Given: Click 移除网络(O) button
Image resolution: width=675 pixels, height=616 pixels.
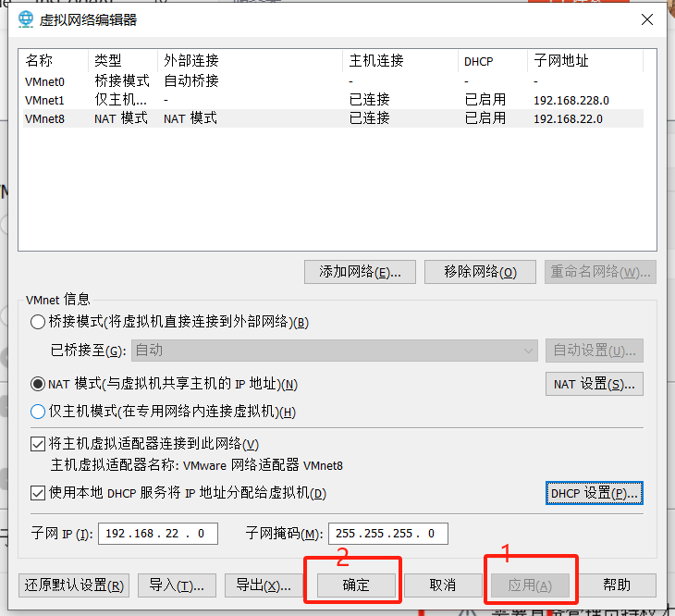Looking at the screenshot, I should [x=480, y=272].
